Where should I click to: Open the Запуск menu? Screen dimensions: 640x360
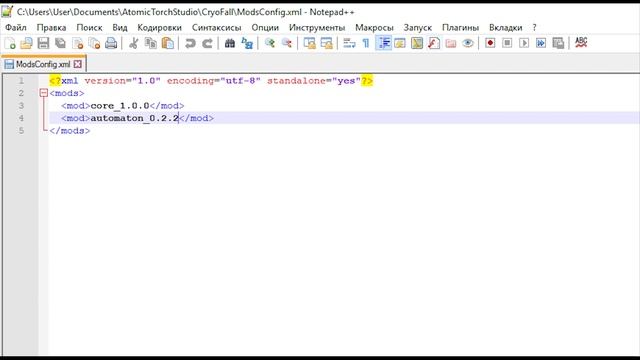pyautogui.click(x=418, y=27)
